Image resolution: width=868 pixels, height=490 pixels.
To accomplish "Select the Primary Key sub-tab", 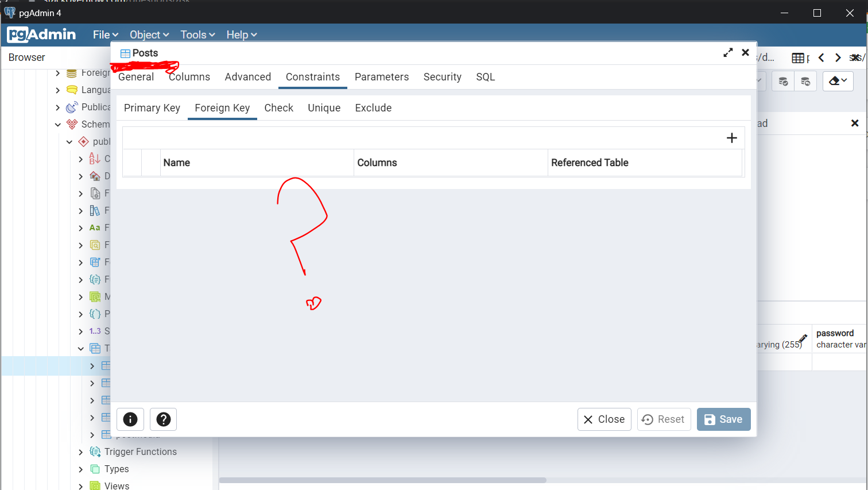I will pos(152,108).
